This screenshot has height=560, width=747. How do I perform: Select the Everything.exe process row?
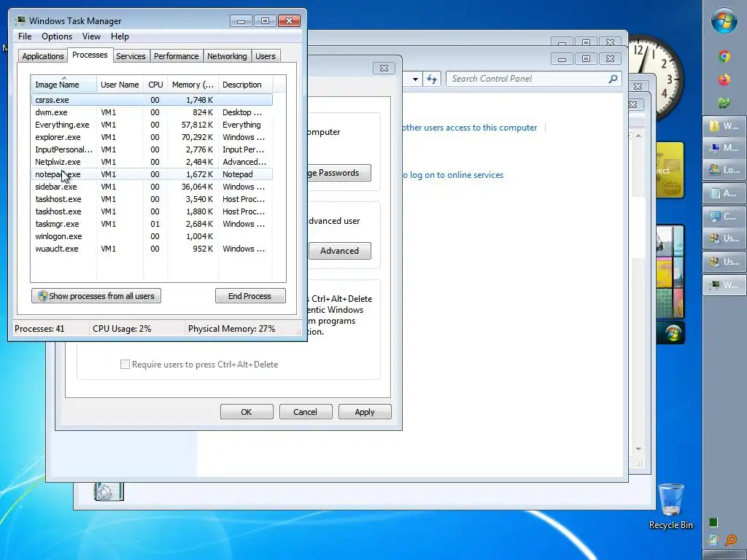pos(152,125)
